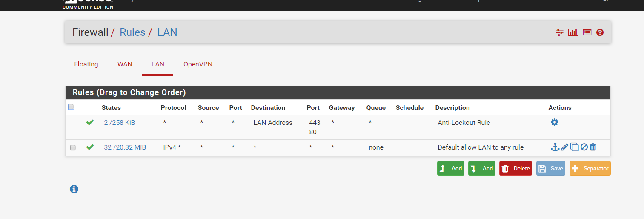Check the Default allow LAN rule checkbox
This screenshot has height=219, width=644.
point(73,147)
